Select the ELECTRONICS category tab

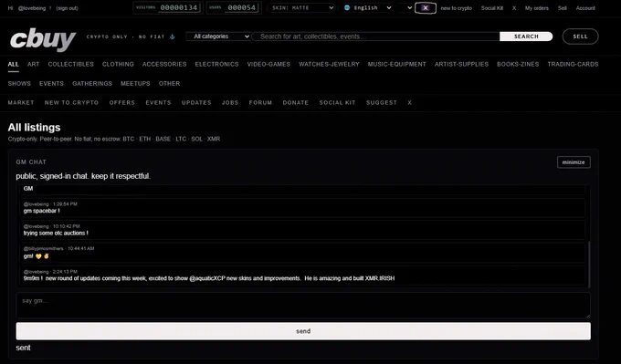coord(216,64)
